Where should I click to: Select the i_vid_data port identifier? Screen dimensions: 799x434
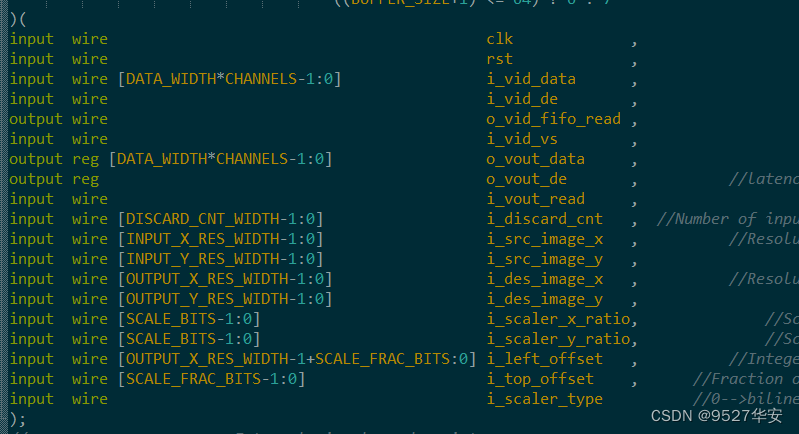click(531, 79)
